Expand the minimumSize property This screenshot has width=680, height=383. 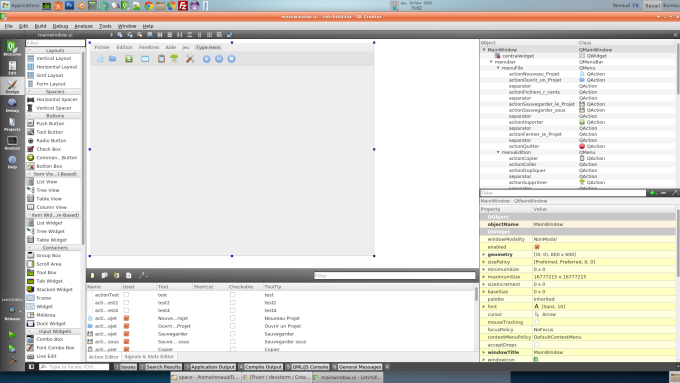484,269
